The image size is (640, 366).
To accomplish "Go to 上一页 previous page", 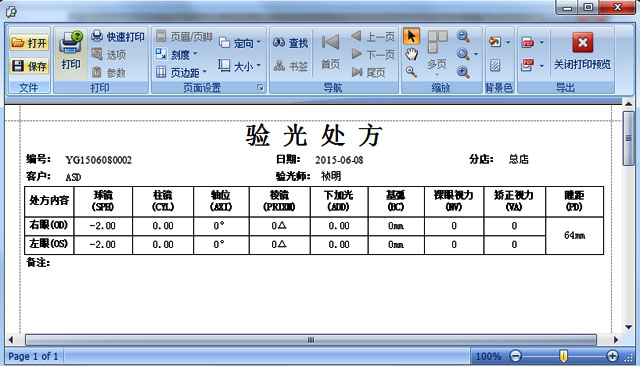I will click(373, 37).
